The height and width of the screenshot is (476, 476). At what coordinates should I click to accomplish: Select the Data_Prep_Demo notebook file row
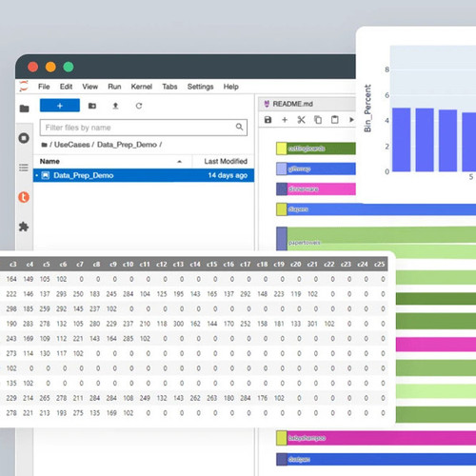tap(144, 175)
